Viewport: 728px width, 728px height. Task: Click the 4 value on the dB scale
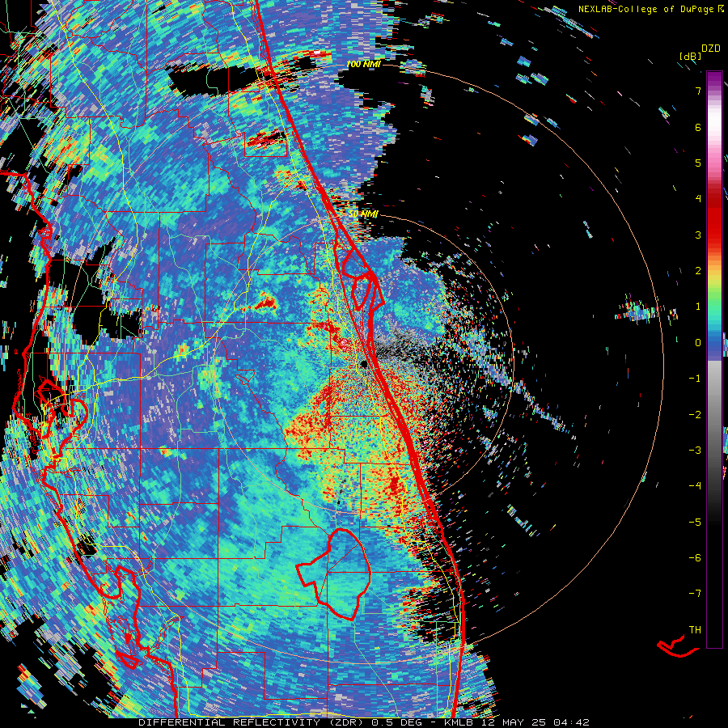click(x=698, y=199)
